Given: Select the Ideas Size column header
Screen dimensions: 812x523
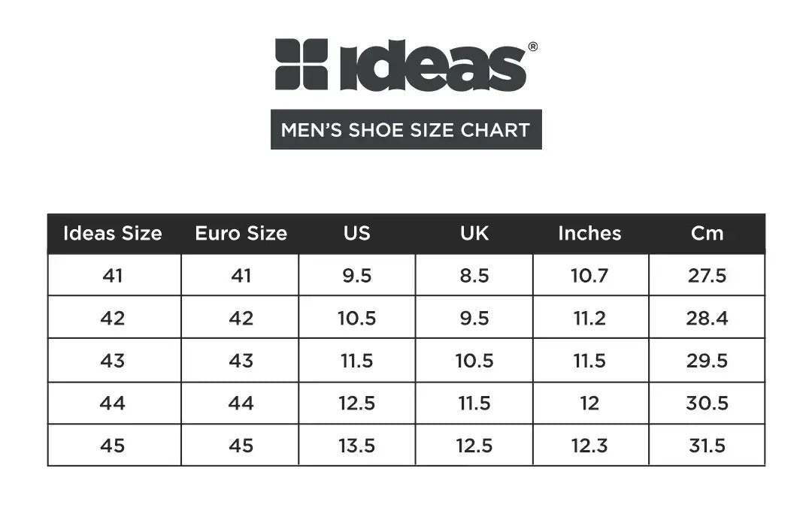Looking at the screenshot, I should point(113,234).
